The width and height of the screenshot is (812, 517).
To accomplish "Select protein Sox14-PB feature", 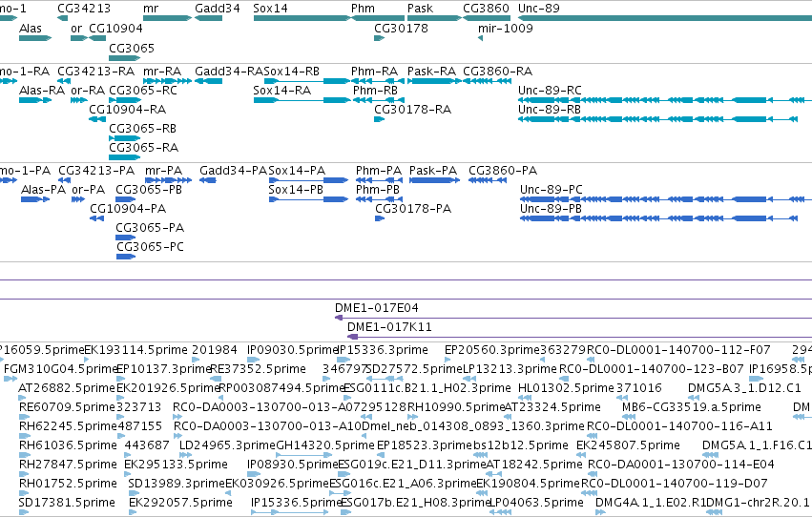I will point(308,199).
